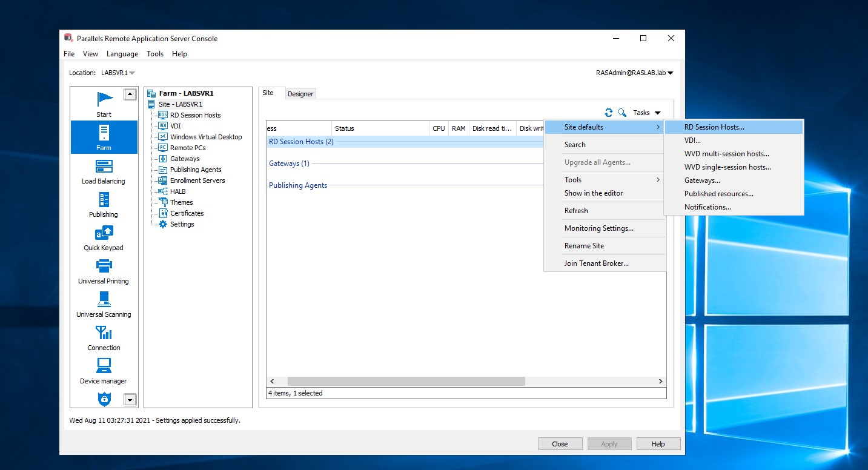Sort by RAM column header
This screenshot has width=868, height=470.
click(459, 128)
